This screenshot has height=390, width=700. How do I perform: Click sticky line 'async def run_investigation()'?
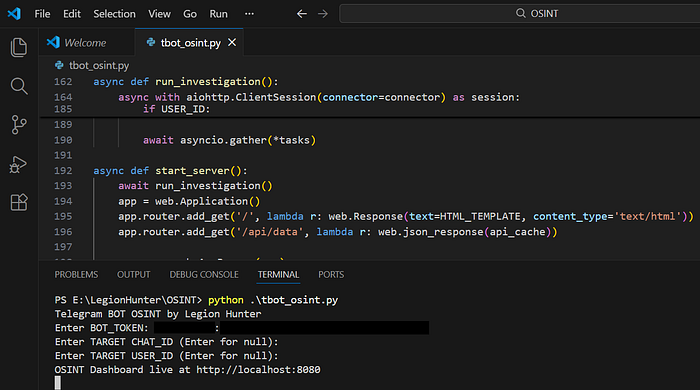(x=186, y=82)
